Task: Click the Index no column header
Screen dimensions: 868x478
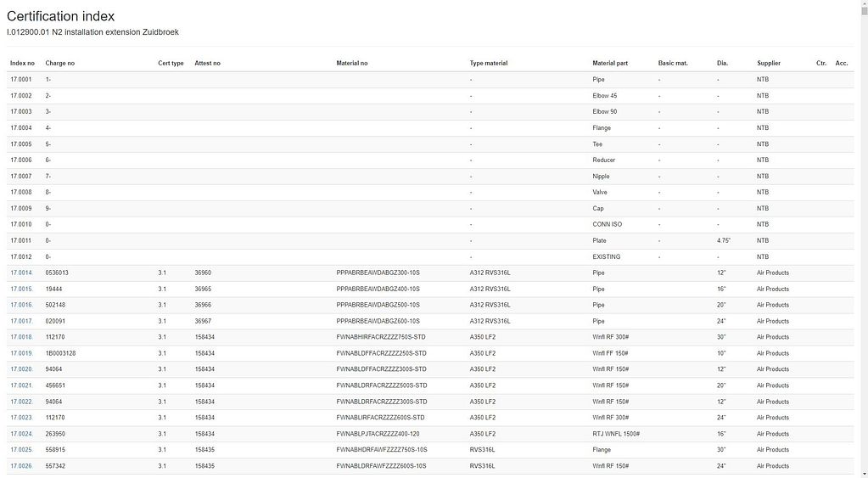Action: 23,63
